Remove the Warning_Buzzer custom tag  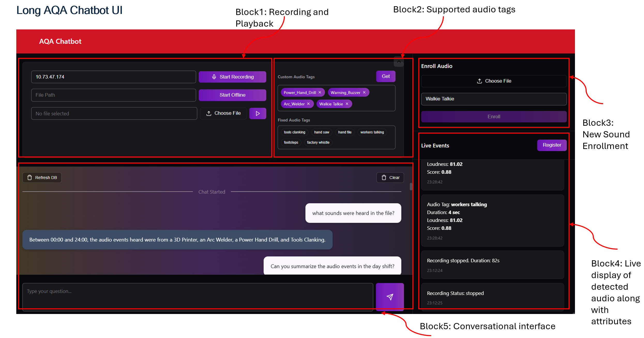coord(364,92)
